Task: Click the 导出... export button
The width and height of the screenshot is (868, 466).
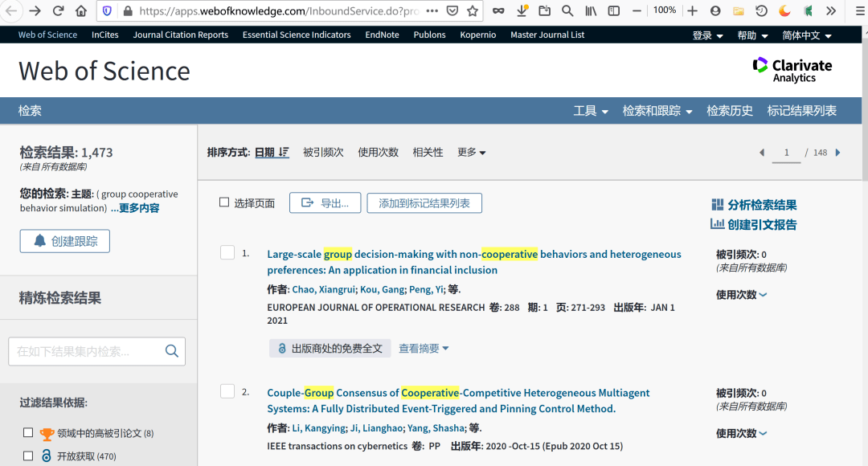Action: pyautogui.click(x=325, y=203)
